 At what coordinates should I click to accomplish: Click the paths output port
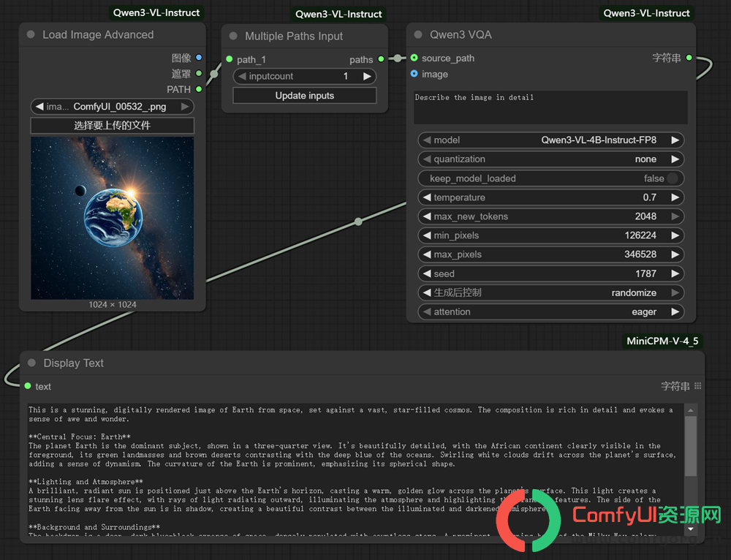coord(382,59)
